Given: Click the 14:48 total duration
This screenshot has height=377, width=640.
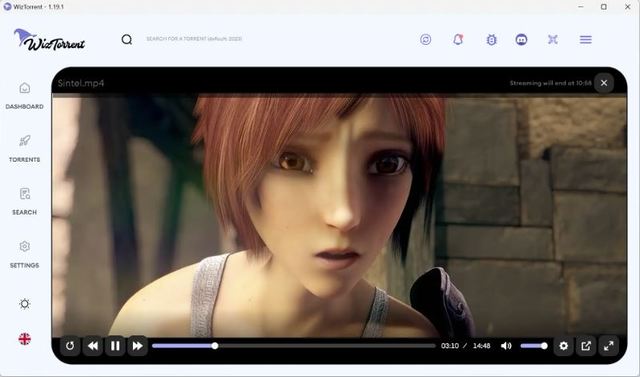Looking at the screenshot, I should [x=482, y=346].
